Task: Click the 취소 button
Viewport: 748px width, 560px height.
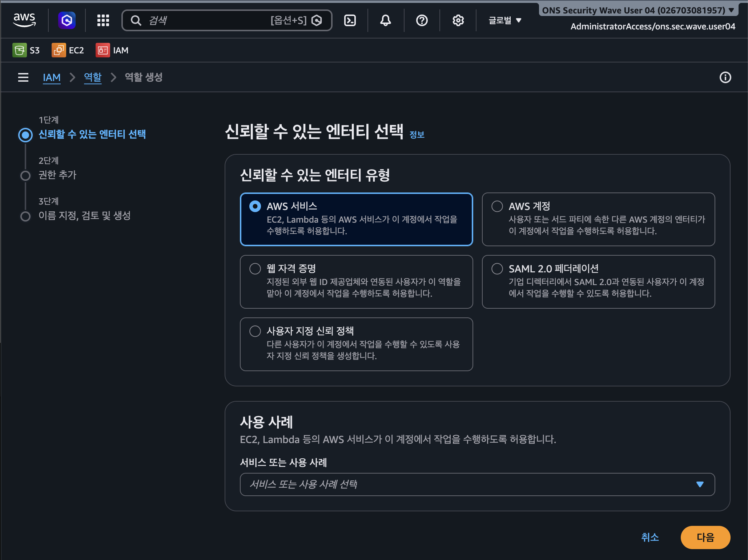Action: coord(650,537)
